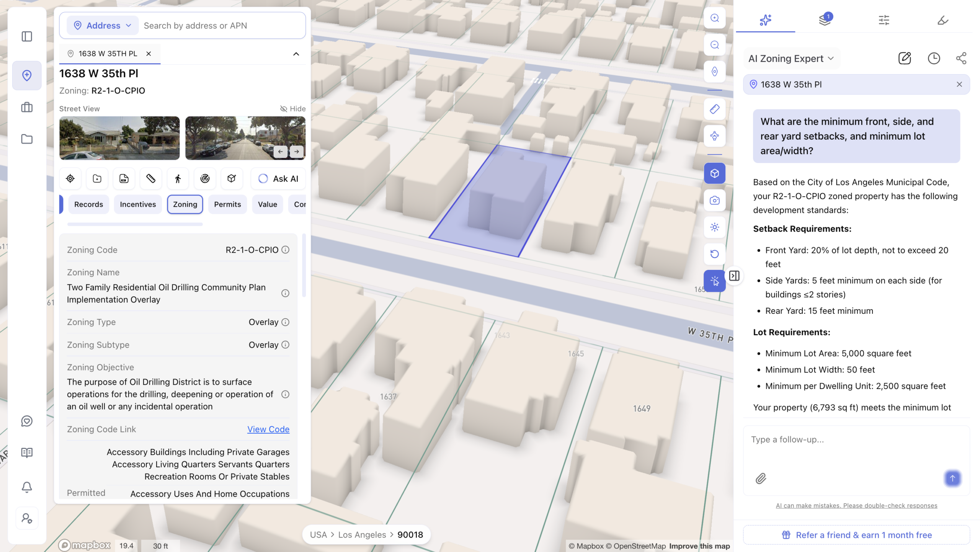Zoom in on the map
The height and width of the screenshot is (552, 980).
(715, 18)
